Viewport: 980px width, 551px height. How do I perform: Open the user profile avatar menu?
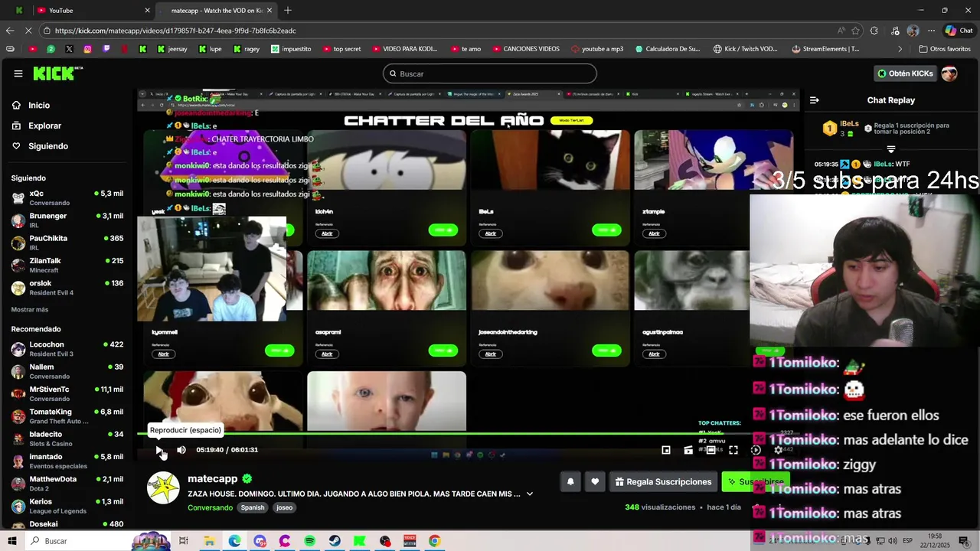[949, 73]
